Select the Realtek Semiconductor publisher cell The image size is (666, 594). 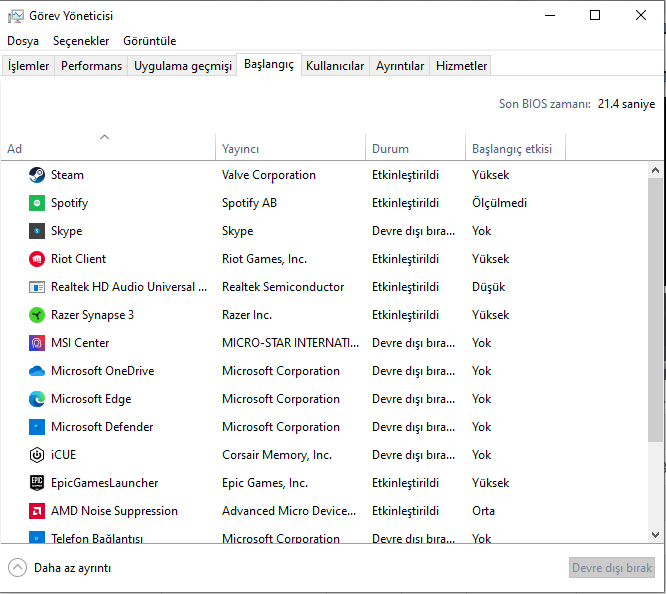click(x=283, y=287)
